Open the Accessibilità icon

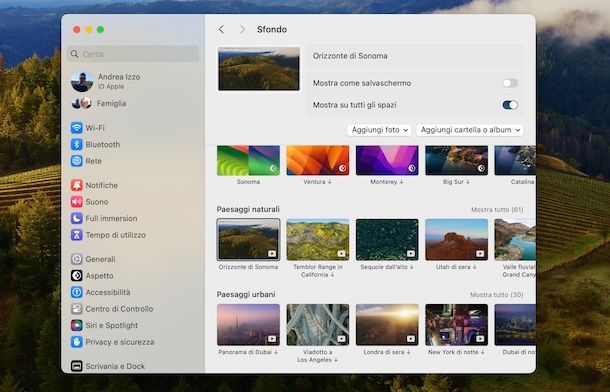click(77, 292)
